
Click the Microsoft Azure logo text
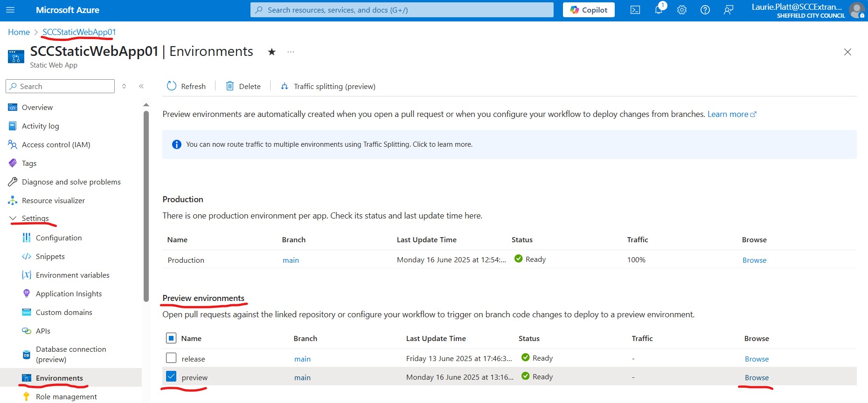[x=68, y=10]
